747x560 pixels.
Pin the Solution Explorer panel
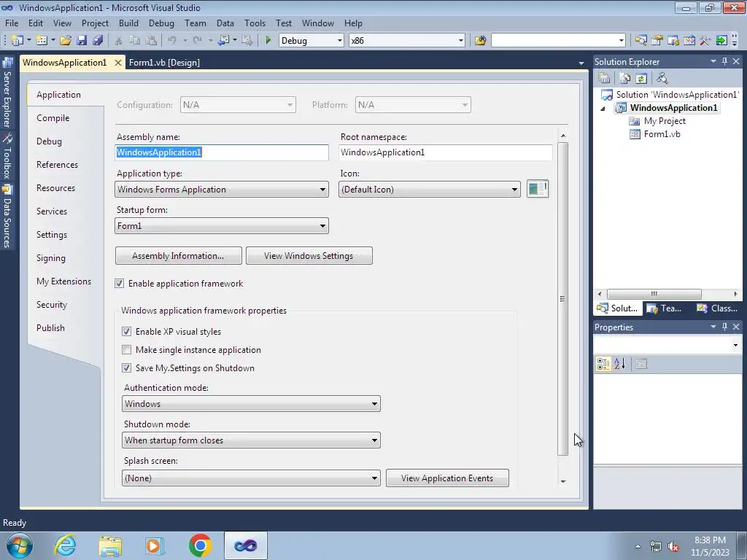(724, 61)
